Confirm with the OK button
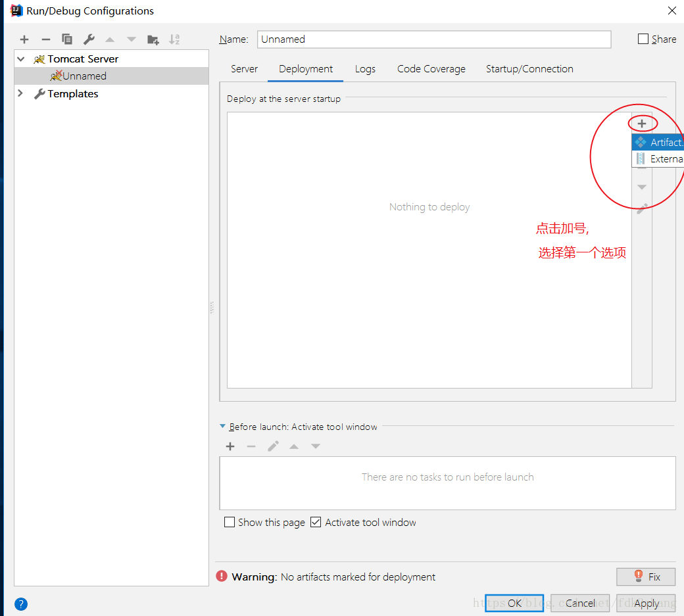Viewport: 684px width, 616px height. coord(514,603)
